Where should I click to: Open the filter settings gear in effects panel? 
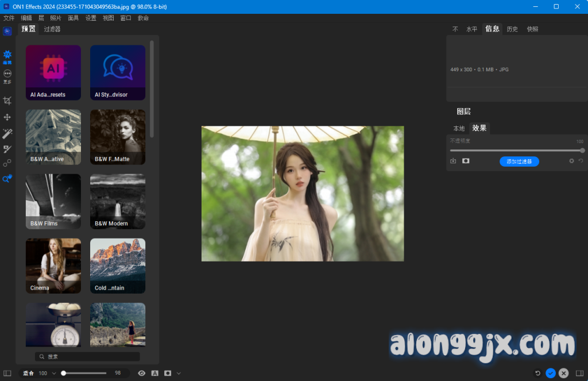coord(572,161)
